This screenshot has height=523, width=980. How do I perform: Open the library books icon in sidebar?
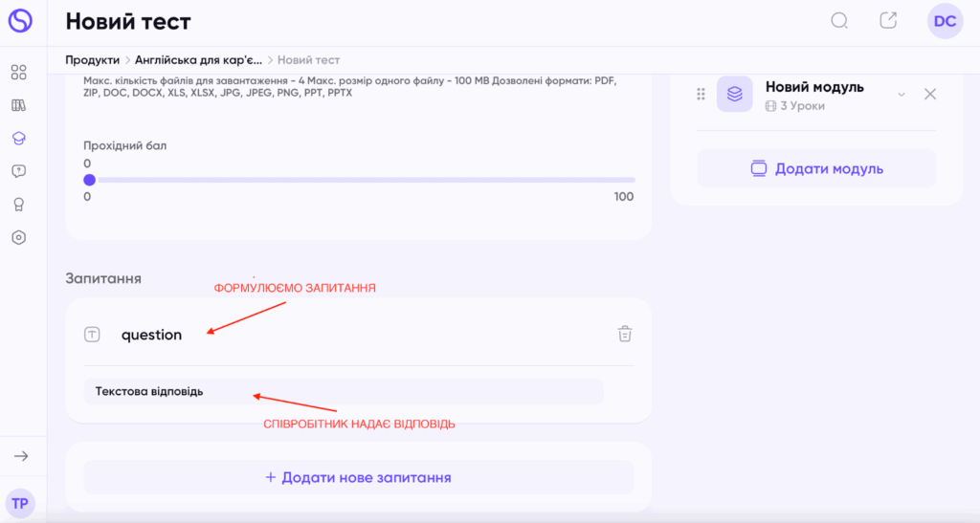[x=19, y=105]
